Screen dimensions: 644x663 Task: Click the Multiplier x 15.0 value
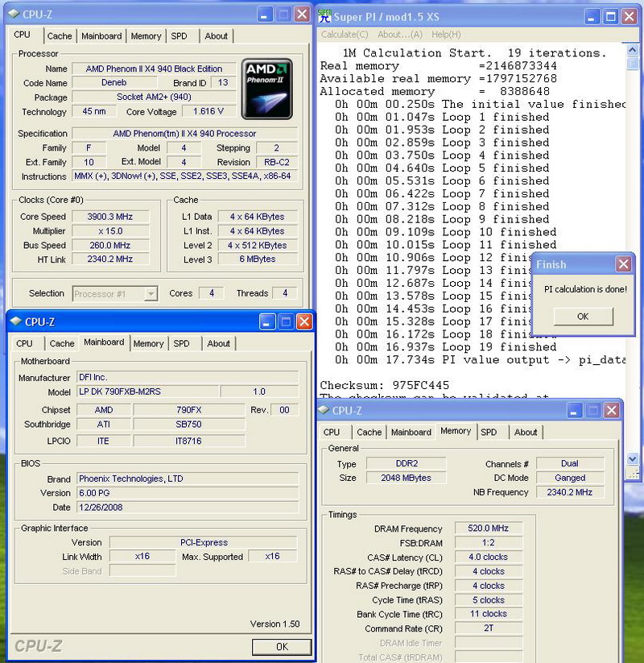pyautogui.click(x=110, y=231)
